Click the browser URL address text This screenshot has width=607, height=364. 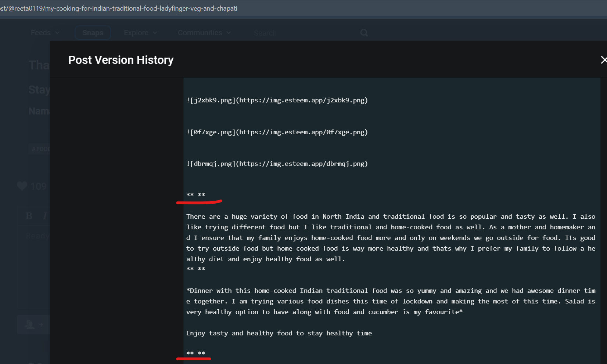click(119, 8)
